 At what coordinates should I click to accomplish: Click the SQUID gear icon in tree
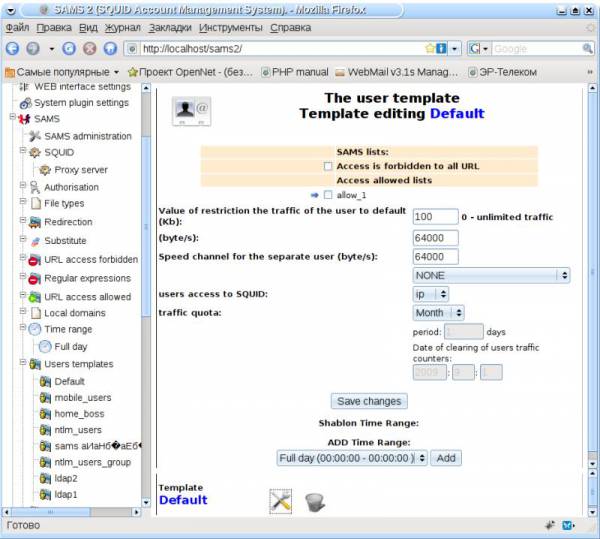pyautogui.click(x=35, y=152)
